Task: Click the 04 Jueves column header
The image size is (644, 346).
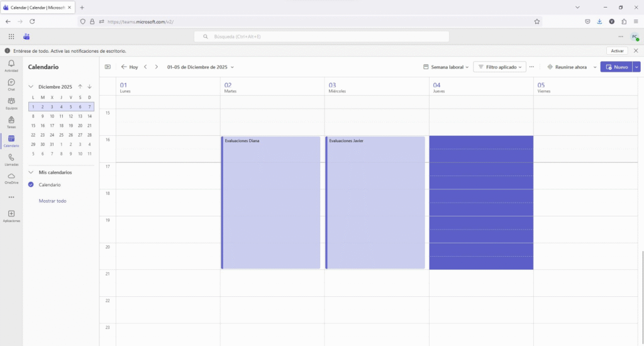Action: 481,87
